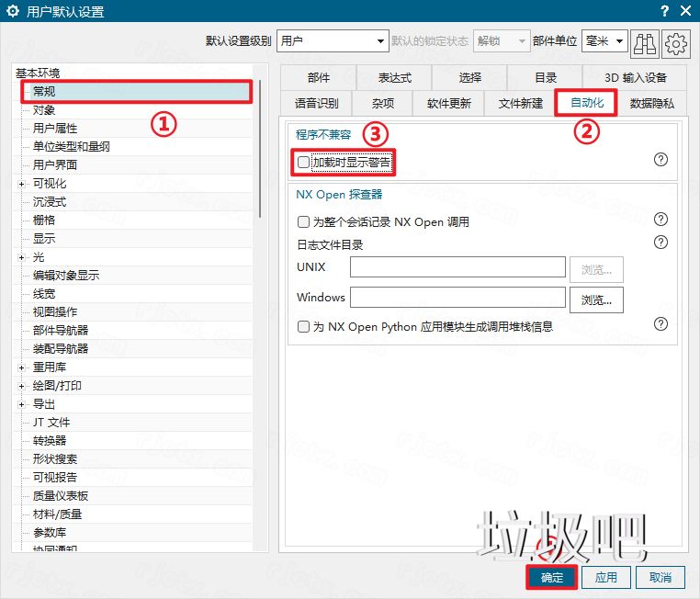This screenshot has width=700, height=599.
Task: Expand the 导出 tree node
Action: click(x=21, y=404)
